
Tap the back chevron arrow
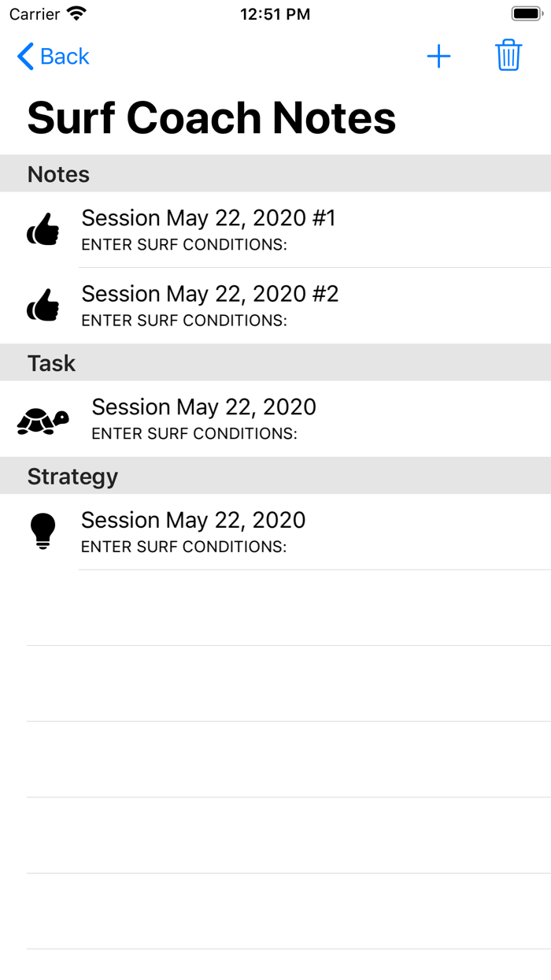pyautogui.click(x=25, y=57)
